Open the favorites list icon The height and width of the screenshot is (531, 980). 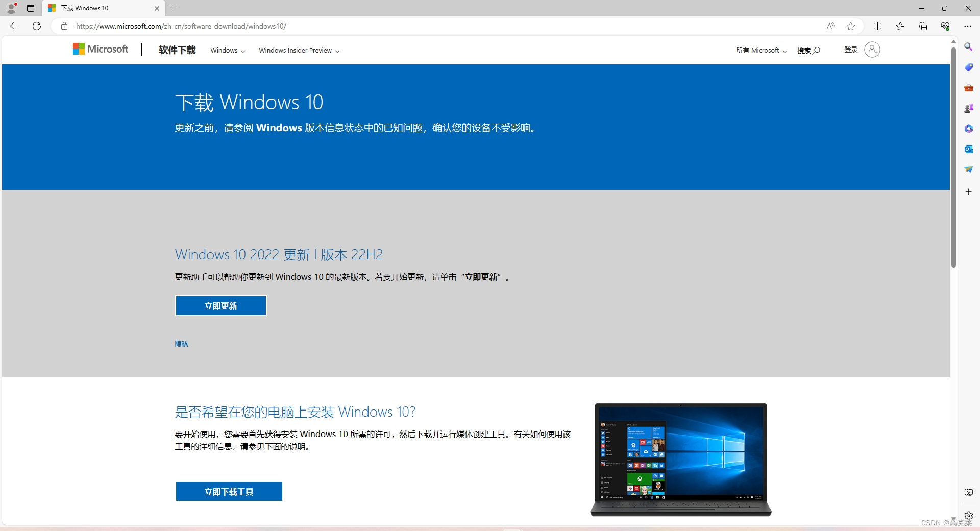pyautogui.click(x=900, y=26)
